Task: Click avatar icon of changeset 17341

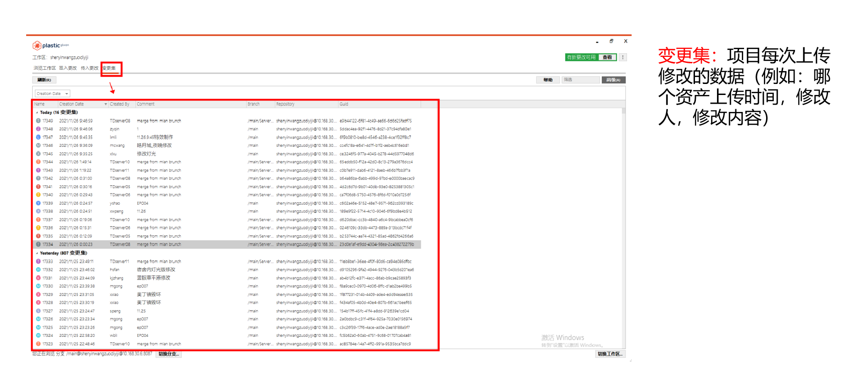Action: [38, 187]
